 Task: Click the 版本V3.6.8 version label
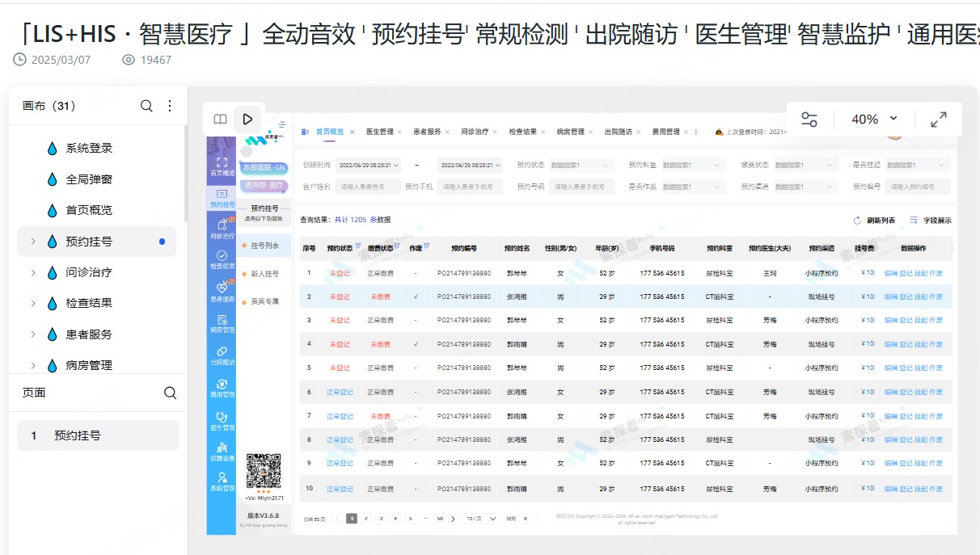(x=263, y=515)
